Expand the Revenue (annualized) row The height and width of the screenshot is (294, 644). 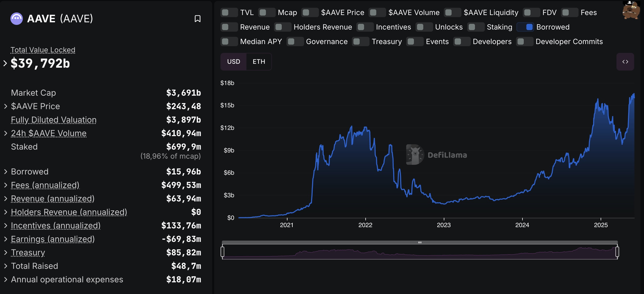point(5,199)
